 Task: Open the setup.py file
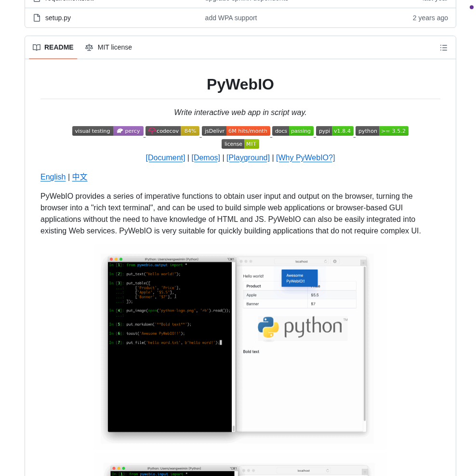58,18
